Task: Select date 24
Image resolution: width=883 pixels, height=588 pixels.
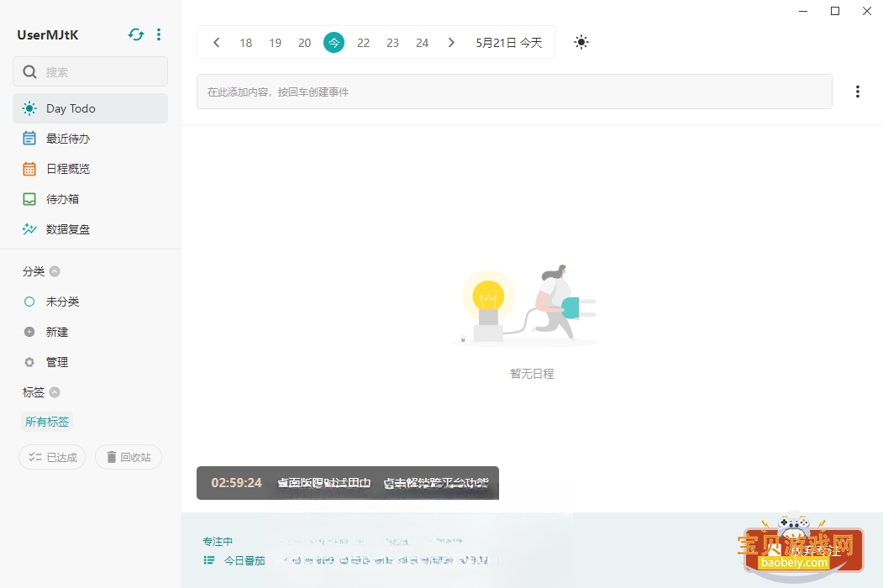Action: (423, 43)
